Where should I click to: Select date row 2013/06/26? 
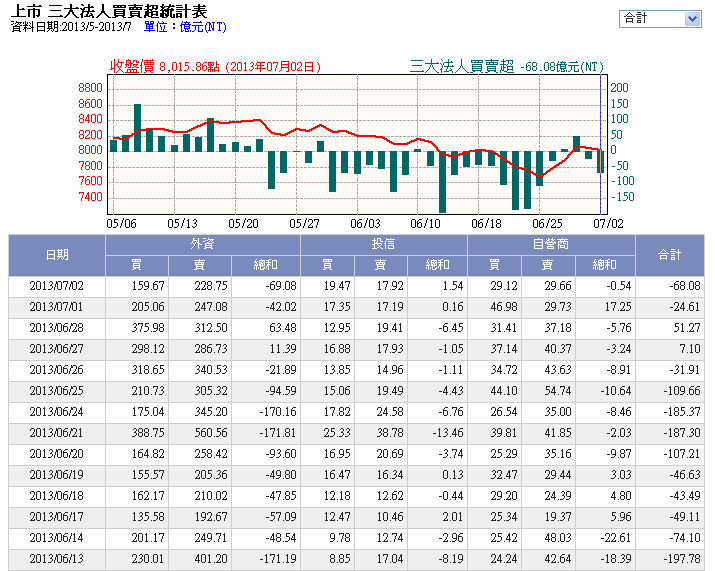point(356,370)
